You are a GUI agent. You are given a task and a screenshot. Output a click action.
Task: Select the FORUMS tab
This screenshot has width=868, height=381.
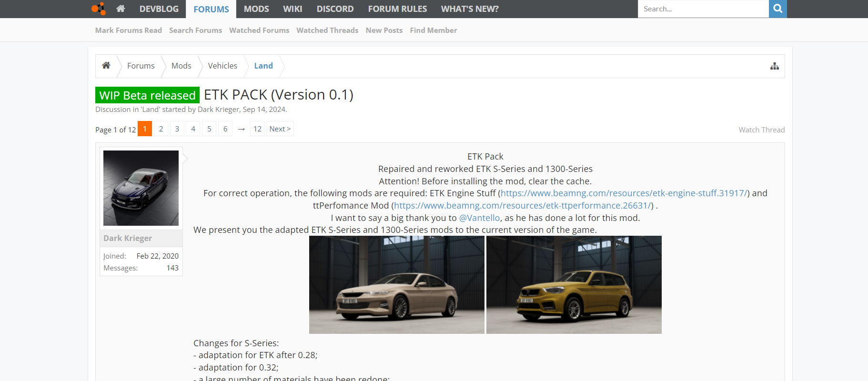tap(211, 9)
